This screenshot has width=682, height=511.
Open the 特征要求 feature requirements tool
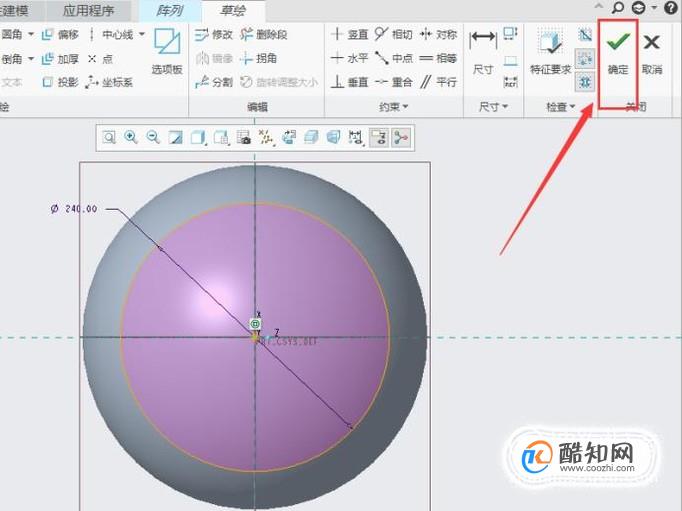pyautogui.click(x=551, y=52)
